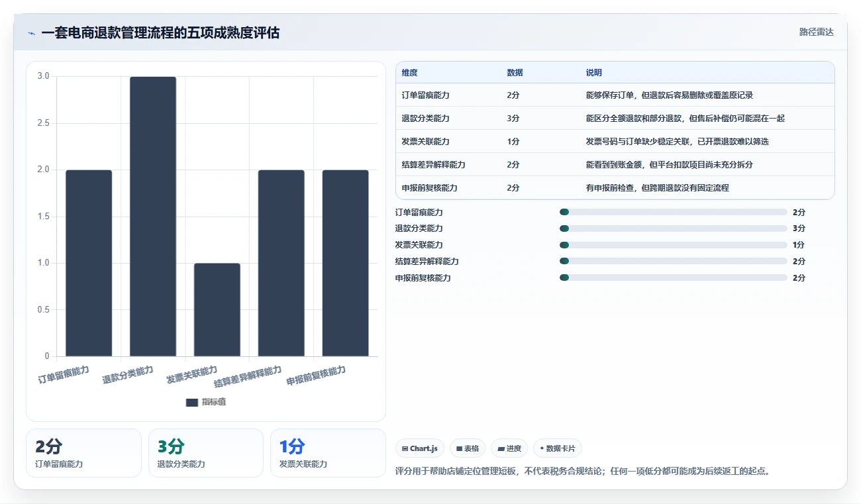This screenshot has width=861, height=504.
Task: Click description 发票号码与订单缺少稳定关联
Action: (637, 142)
